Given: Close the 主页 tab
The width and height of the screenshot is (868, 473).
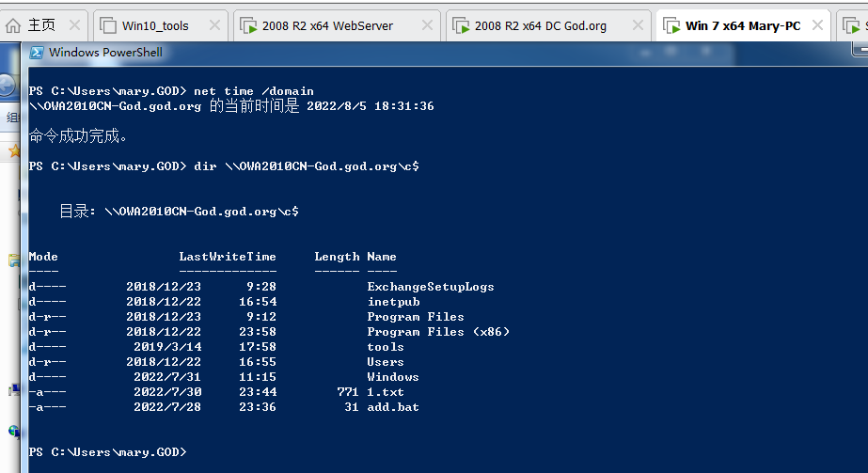Looking at the screenshot, I should point(75,25).
